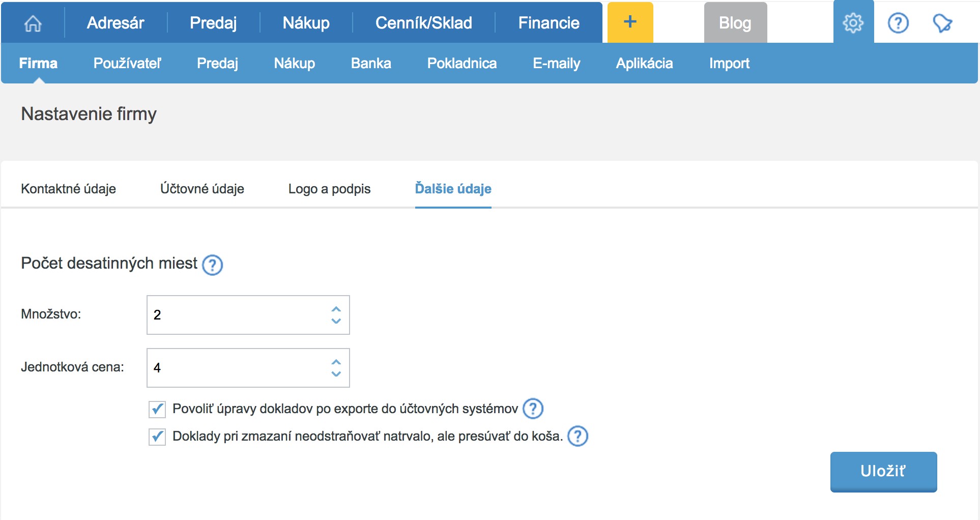980x520 pixels.
Task: Switch to the Účtovné údaje tab
Action: coord(202,189)
